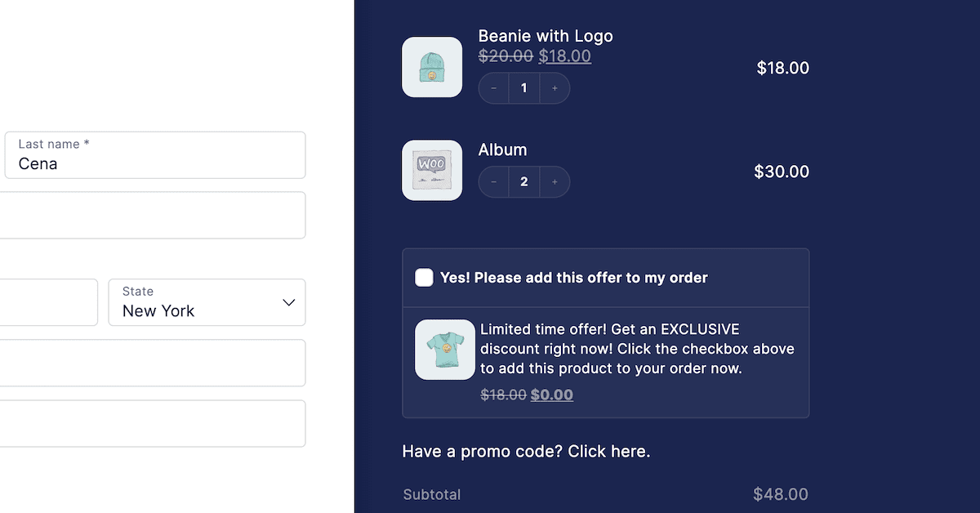Click the Album product title
The width and height of the screenshot is (980, 513).
coord(502,149)
